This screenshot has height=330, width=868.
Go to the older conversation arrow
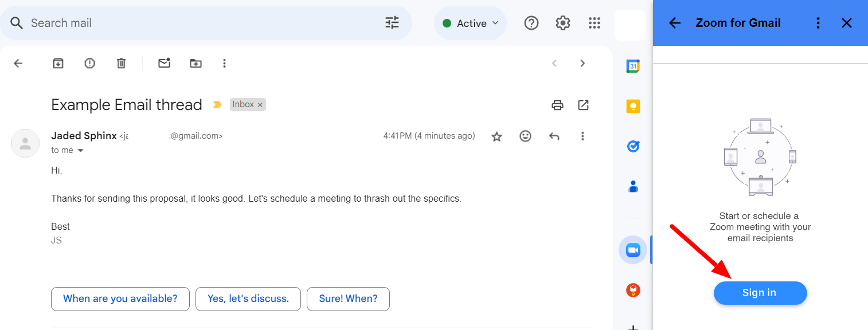pos(582,63)
